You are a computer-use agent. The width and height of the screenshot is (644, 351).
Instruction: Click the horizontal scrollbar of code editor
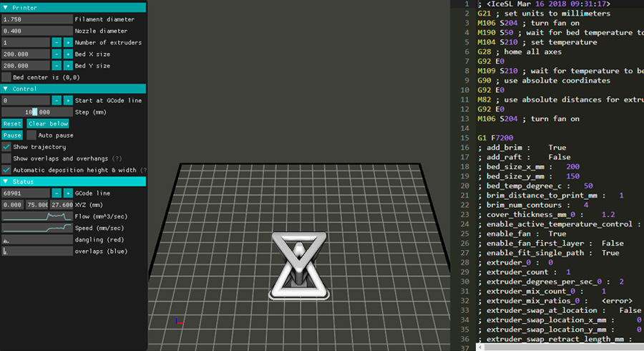[x=560, y=347]
